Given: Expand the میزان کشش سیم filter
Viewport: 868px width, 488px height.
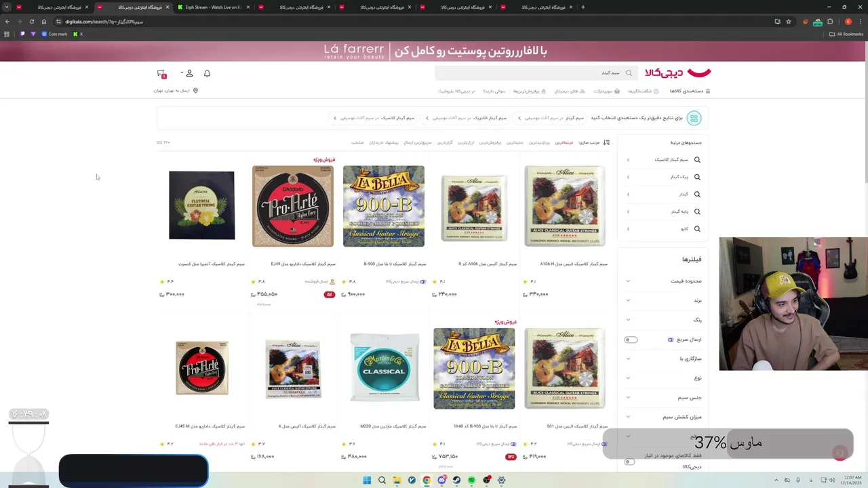Looking at the screenshot, I should (664, 417).
